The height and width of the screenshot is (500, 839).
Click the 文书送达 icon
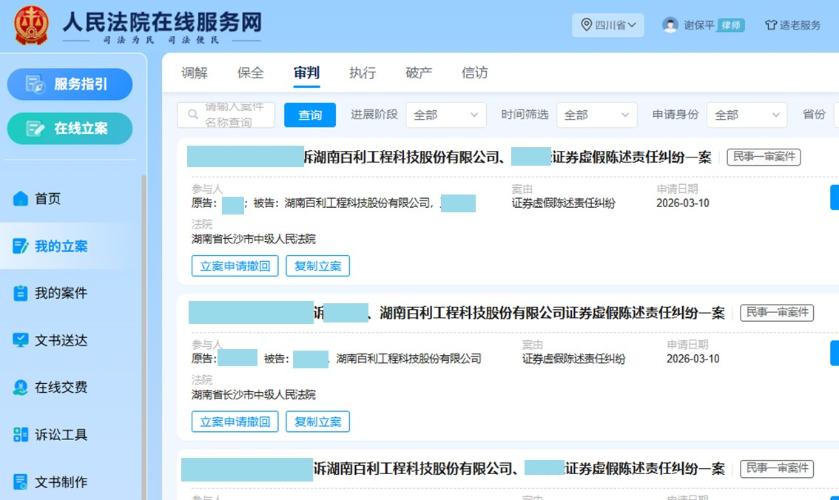point(20,340)
